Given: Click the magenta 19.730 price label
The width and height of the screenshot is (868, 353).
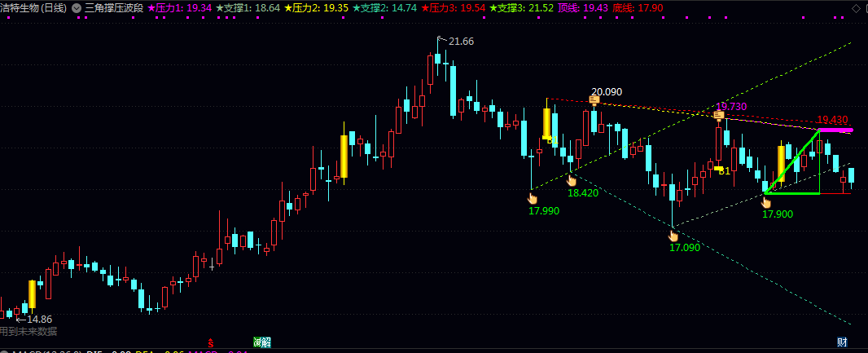Looking at the screenshot, I should [731, 107].
